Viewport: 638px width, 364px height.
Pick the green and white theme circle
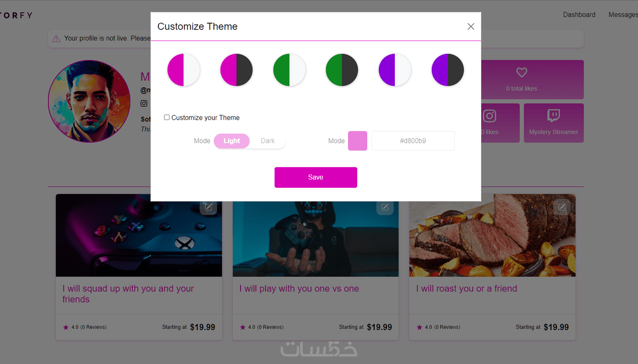point(289,70)
